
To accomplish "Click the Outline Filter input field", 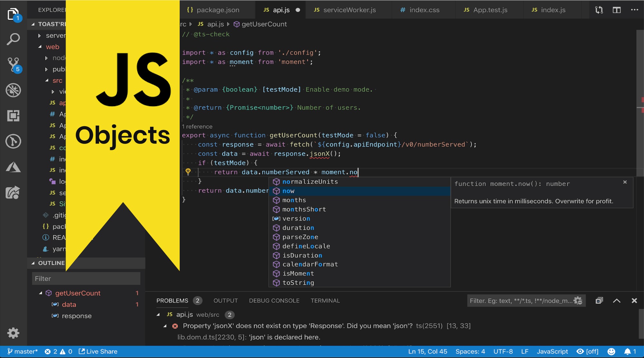I will [x=86, y=278].
